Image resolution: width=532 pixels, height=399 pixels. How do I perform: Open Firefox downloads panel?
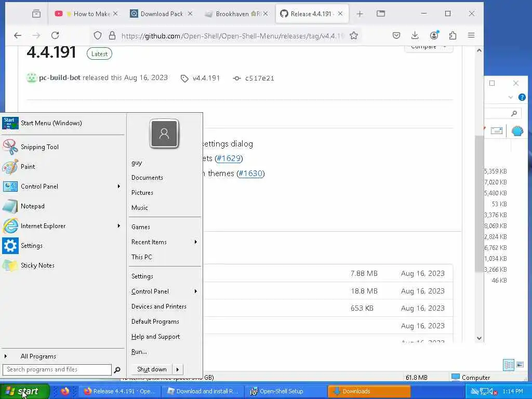(x=415, y=35)
